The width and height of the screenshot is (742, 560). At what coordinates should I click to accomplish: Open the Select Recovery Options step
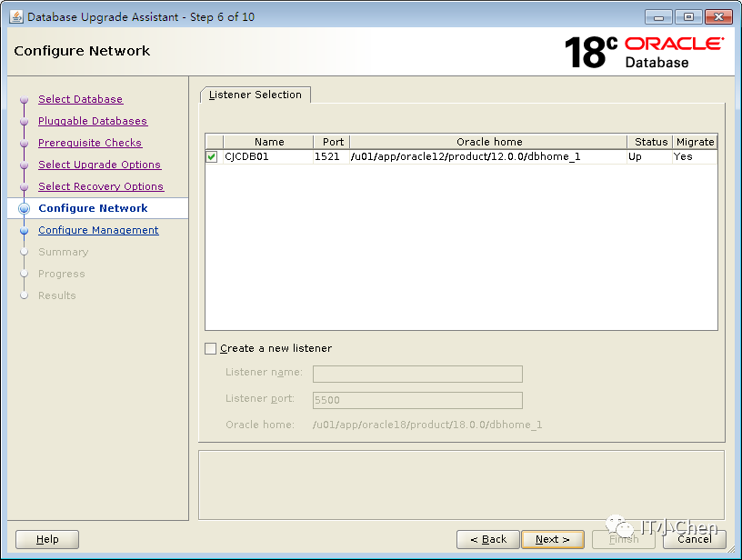(x=101, y=186)
